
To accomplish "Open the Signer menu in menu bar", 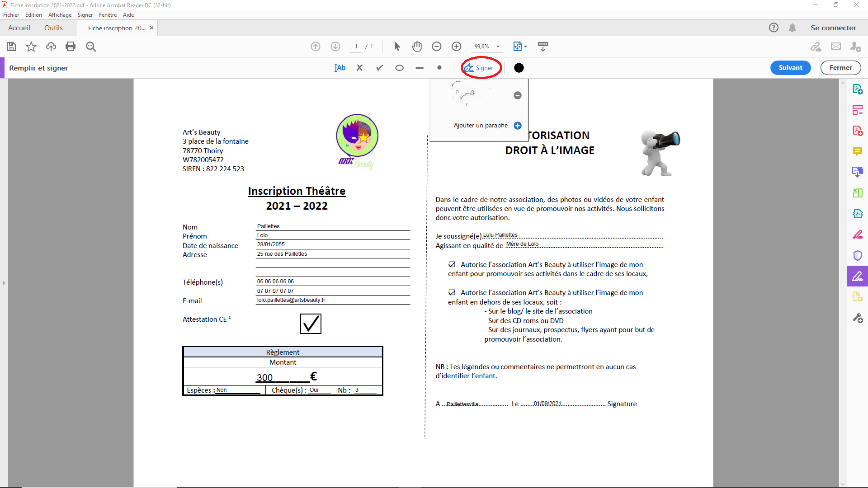I will pyautogui.click(x=85, y=15).
